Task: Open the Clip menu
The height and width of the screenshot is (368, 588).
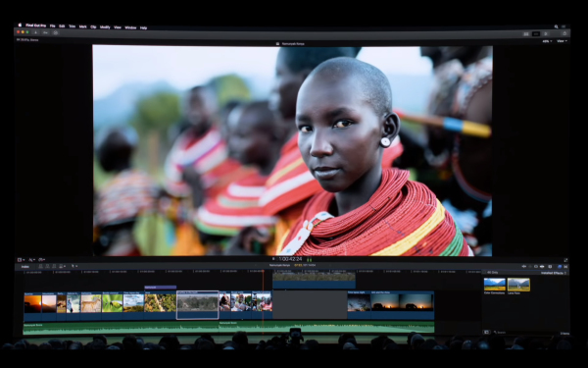Action: pos(93,27)
